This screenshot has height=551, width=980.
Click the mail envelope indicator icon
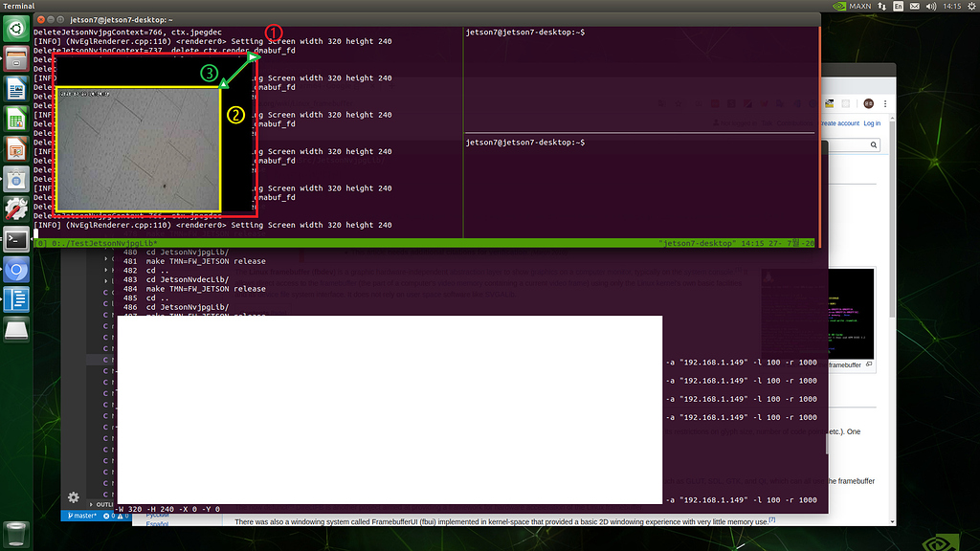915,6
